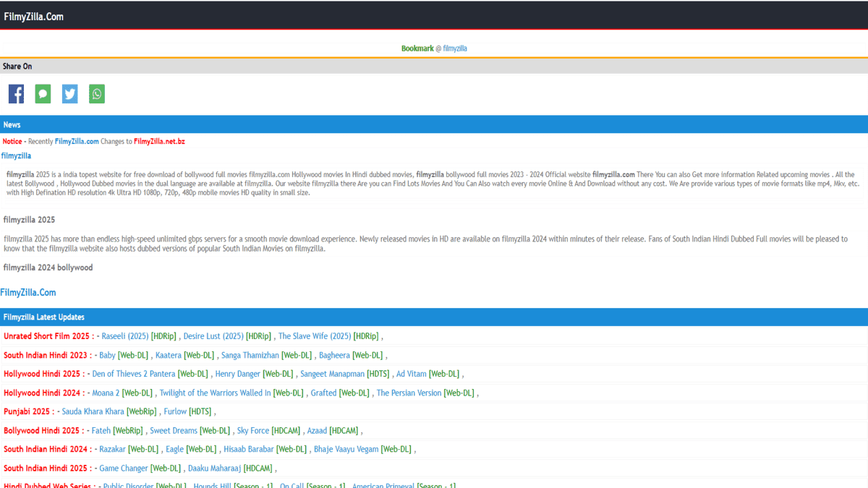Share the page on Facebook

(x=16, y=94)
